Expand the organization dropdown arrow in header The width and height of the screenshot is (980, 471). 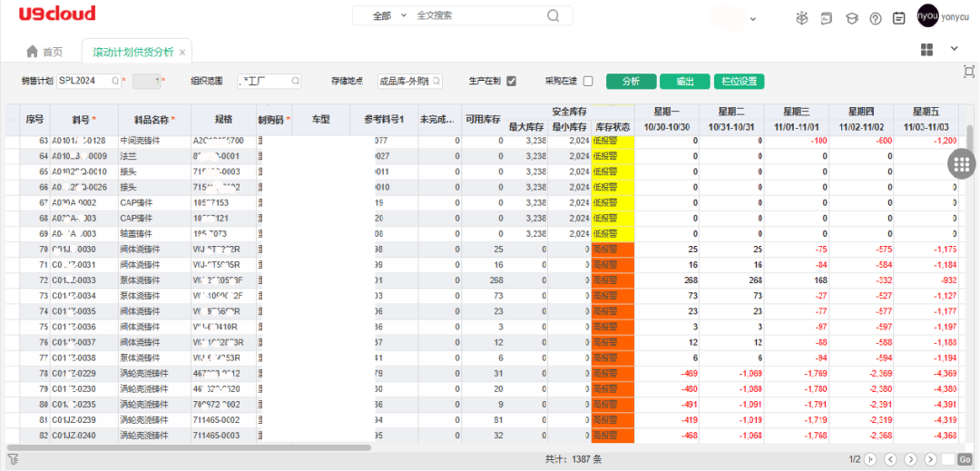tap(753, 19)
